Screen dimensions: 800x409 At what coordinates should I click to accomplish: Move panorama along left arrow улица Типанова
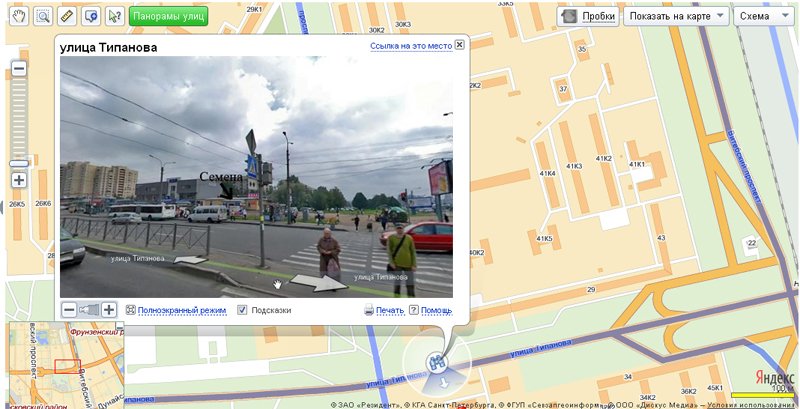point(190,260)
